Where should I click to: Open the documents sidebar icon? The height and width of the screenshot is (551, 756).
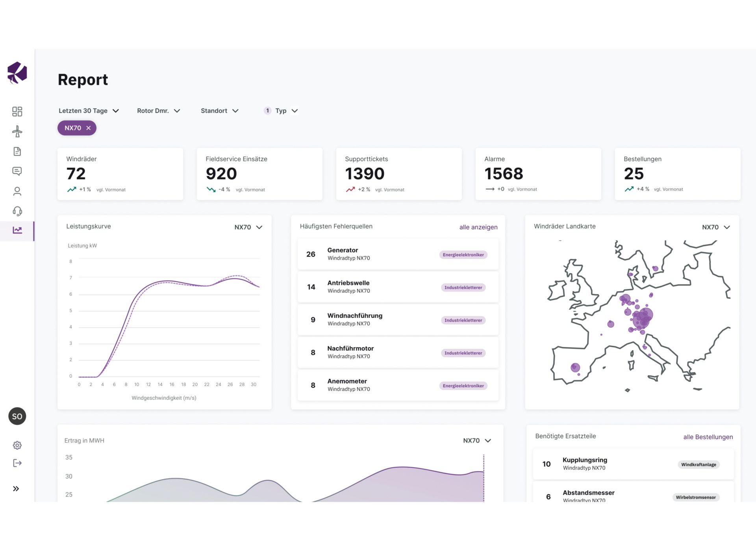click(17, 152)
